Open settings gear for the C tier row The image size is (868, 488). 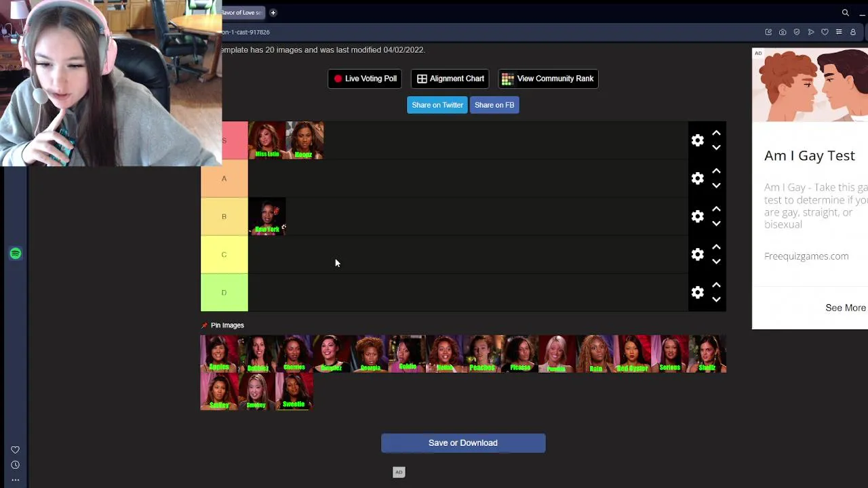697,254
